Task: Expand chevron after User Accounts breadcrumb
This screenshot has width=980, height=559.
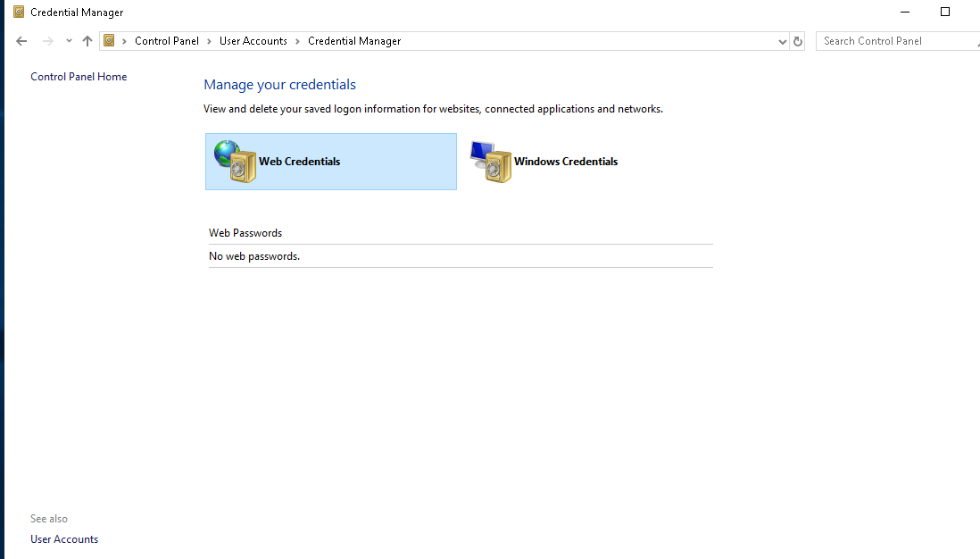Action: 297,41
